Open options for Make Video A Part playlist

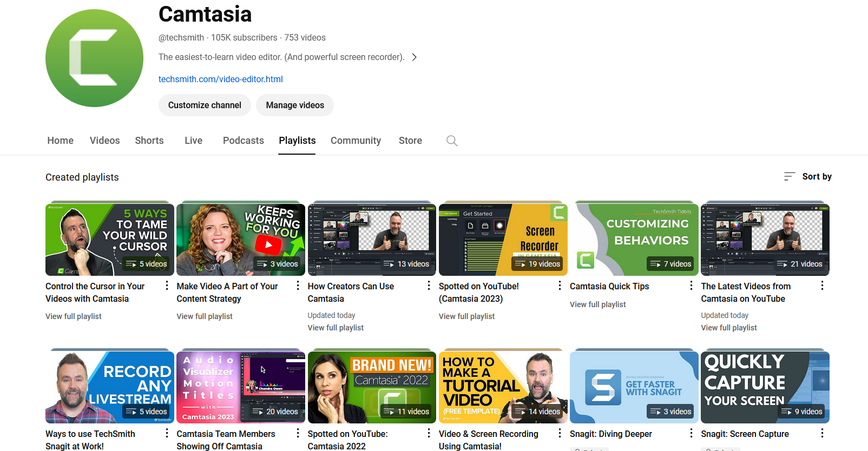[x=298, y=286]
